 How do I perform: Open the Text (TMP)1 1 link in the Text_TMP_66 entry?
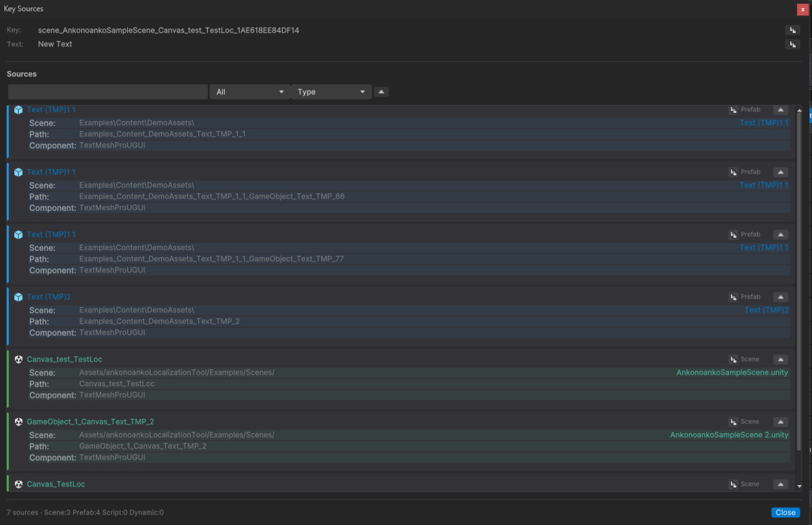764,185
